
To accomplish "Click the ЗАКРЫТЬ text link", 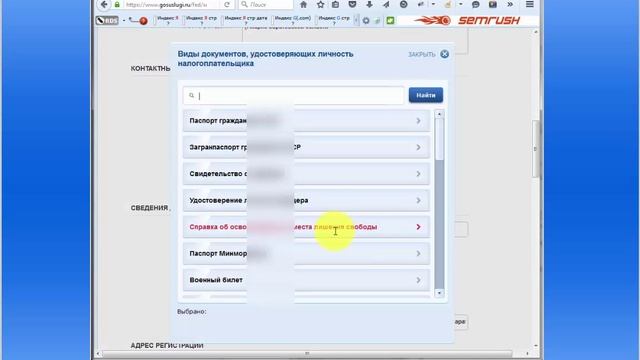I will (422, 54).
